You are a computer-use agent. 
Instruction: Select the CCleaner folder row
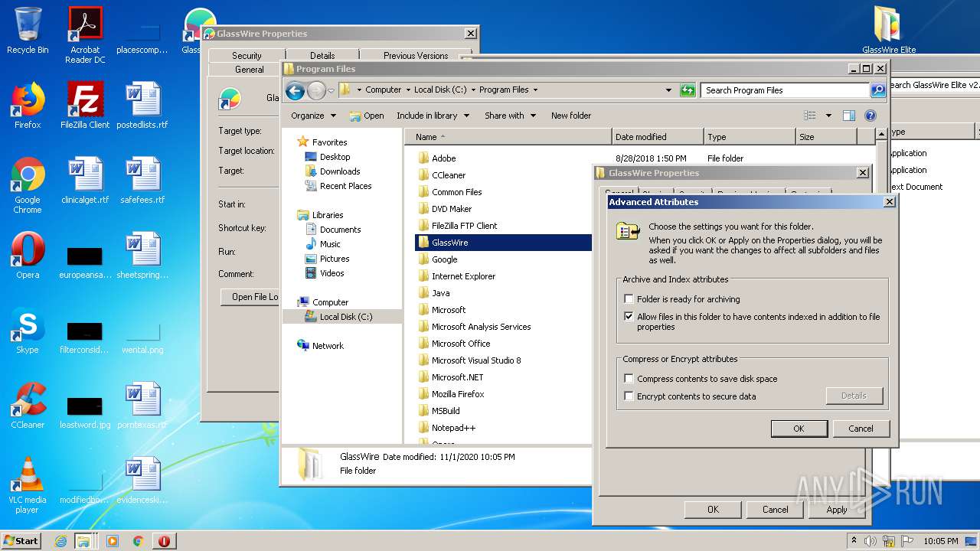pyautogui.click(x=449, y=175)
